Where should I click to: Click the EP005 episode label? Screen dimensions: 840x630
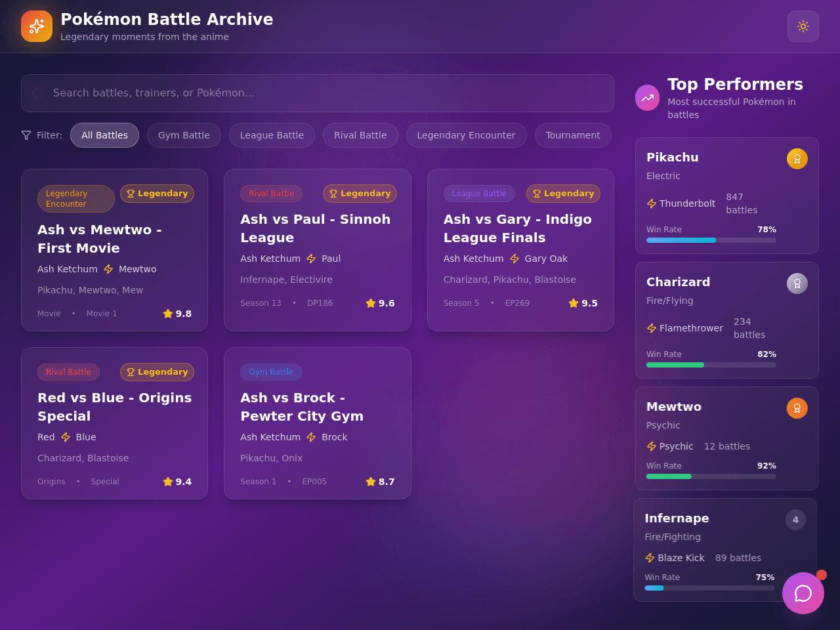coord(314,482)
